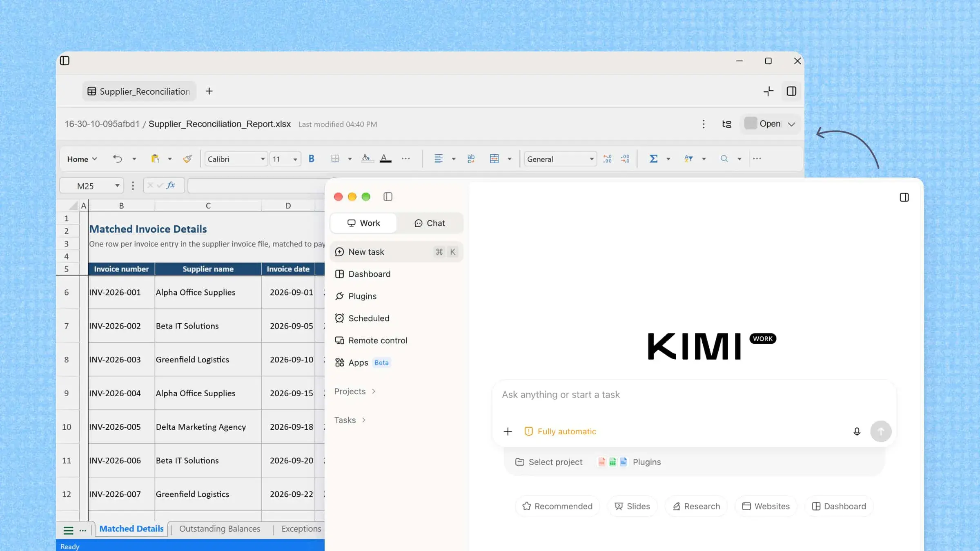
Task: Click the plus attachment icon in prompt box
Action: 508,431
